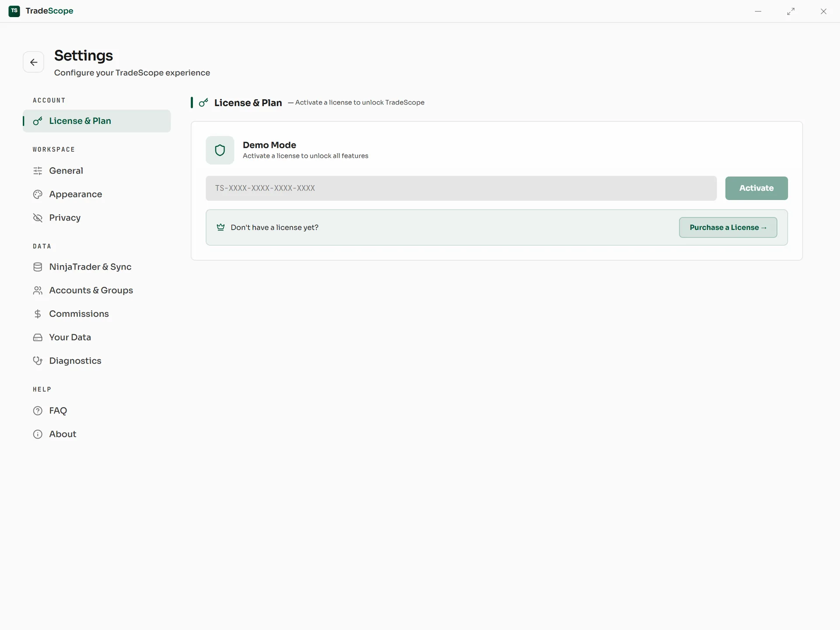Click the TradeScope title text
Viewport: 840px width, 630px height.
[x=49, y=11]
